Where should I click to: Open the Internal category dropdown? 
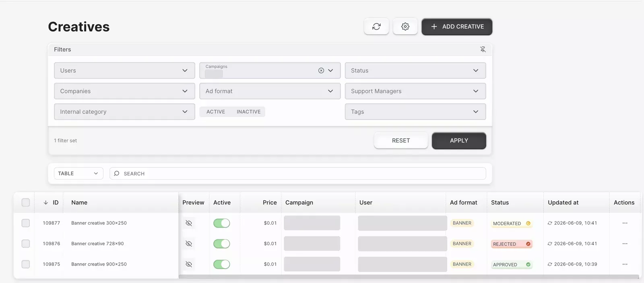tap(124, 112)
